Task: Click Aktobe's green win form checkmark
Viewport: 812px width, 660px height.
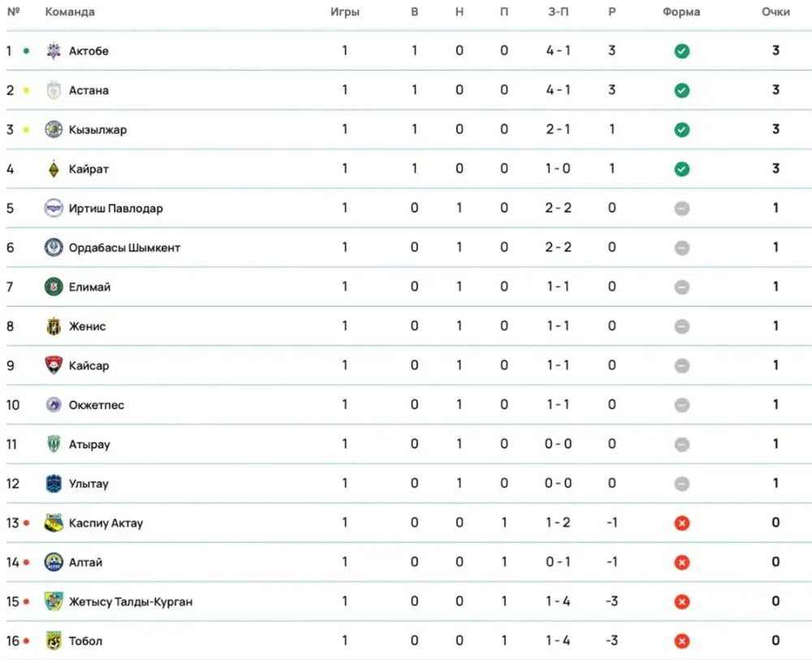Action: tap(682, 51)
